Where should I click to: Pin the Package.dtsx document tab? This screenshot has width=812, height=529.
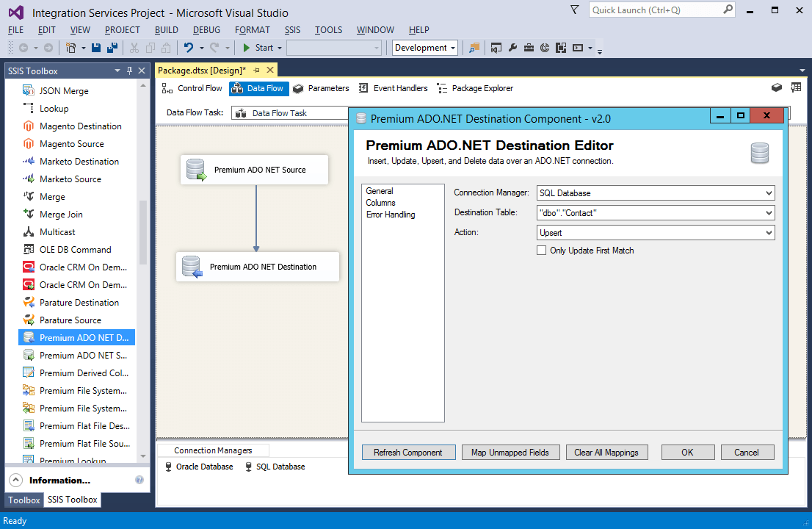pyautogui.click(x=256, y=70)
